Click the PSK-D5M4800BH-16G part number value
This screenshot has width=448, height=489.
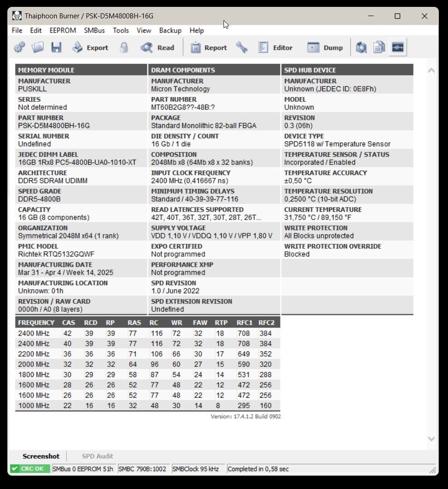coord(54,126)
